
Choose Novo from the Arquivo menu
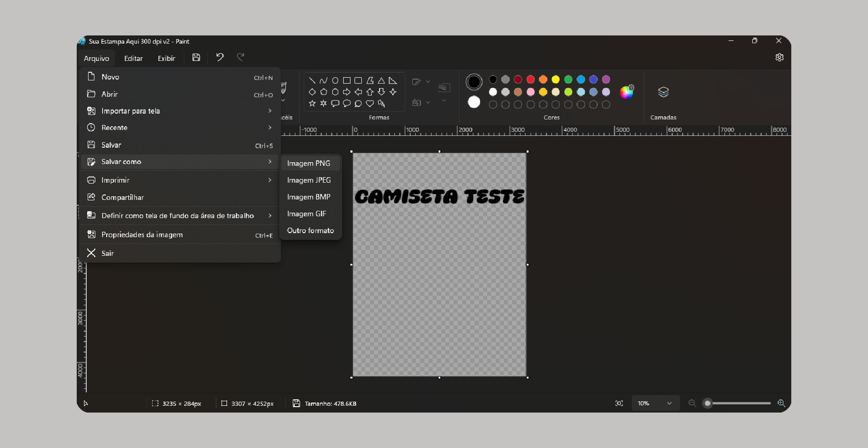pos(180,77)
